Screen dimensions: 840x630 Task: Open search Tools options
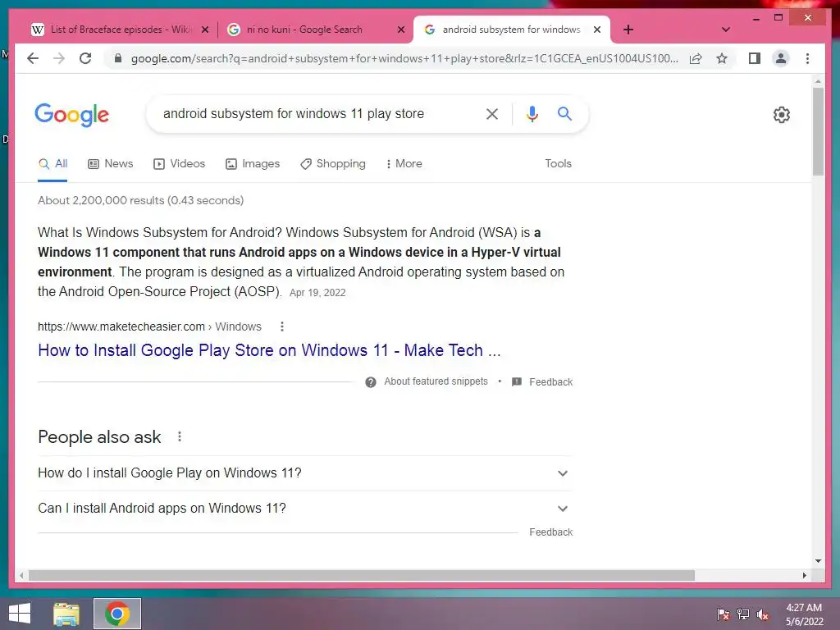coord(558,163)
